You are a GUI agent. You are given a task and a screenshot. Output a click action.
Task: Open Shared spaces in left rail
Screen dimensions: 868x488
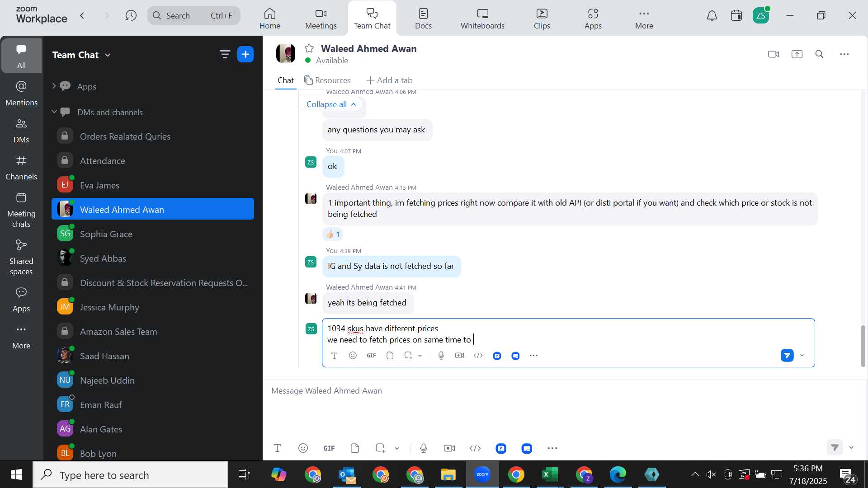pos(21,258)
